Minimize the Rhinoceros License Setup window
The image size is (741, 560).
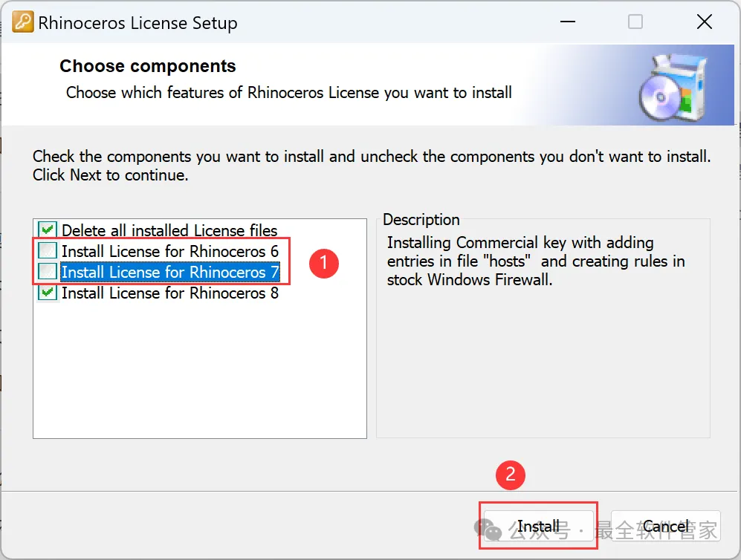tap(568, 22)
